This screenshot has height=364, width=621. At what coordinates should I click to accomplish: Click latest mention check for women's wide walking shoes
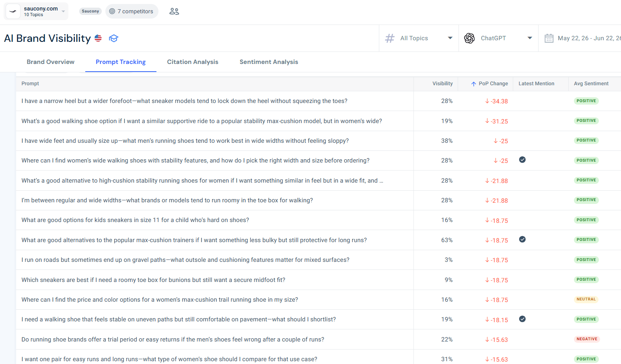[x=522, y=160]
